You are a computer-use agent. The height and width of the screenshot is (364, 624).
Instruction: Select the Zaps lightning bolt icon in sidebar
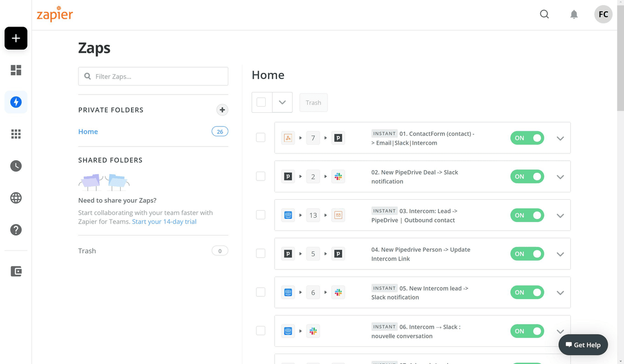tap(16, 102)
